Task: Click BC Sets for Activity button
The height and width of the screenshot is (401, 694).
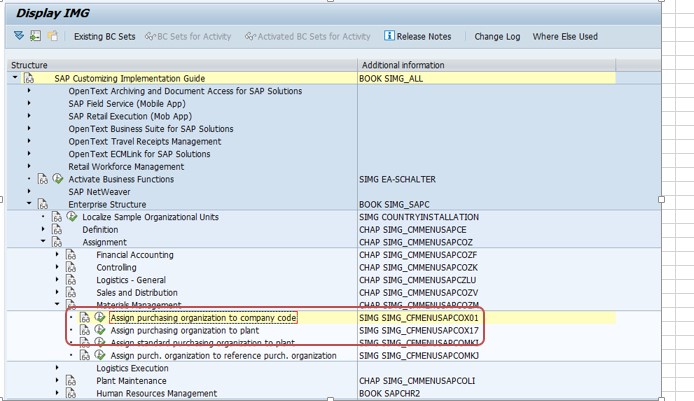Action: [x=188, y=37]
